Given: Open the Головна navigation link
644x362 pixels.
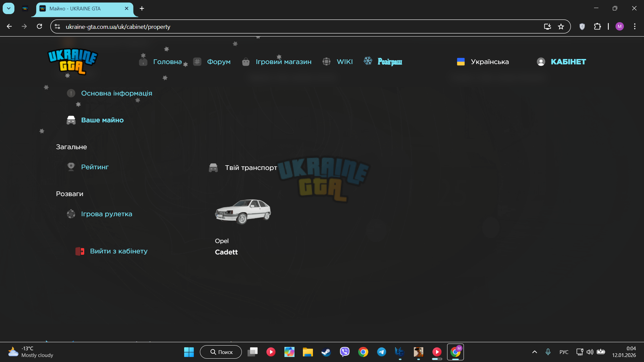Looking at the screenshot, I should pyautogui.click(x=167, y=62).
